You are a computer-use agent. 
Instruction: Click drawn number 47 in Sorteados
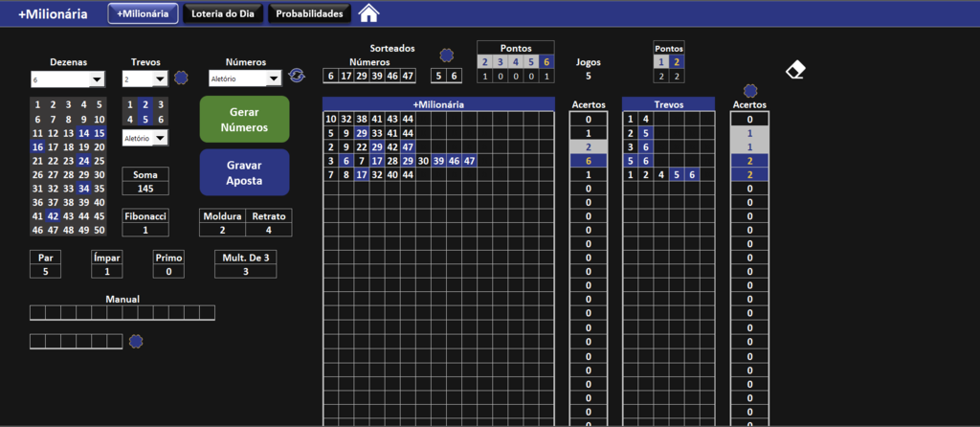(x=408, y=77)
